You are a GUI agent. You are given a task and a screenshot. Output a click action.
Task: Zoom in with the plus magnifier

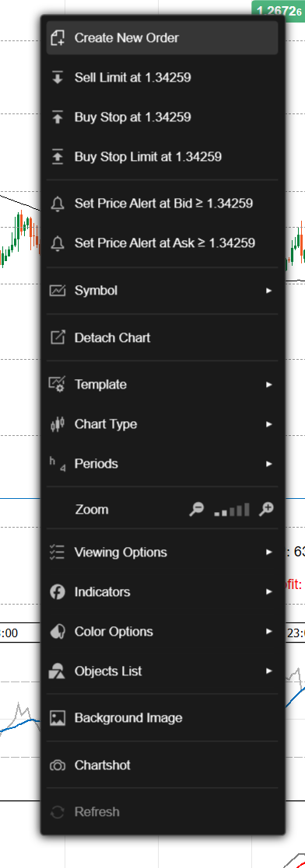(266, 510)
